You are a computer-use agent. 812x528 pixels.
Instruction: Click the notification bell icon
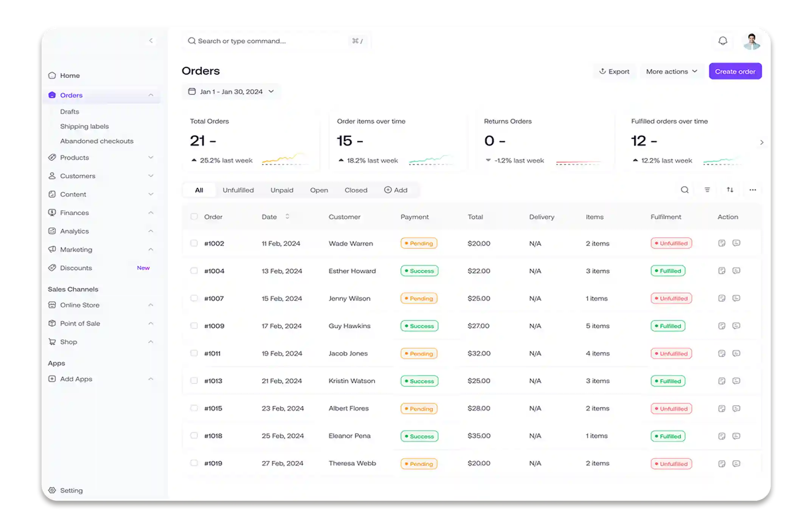tap(722, 41)
